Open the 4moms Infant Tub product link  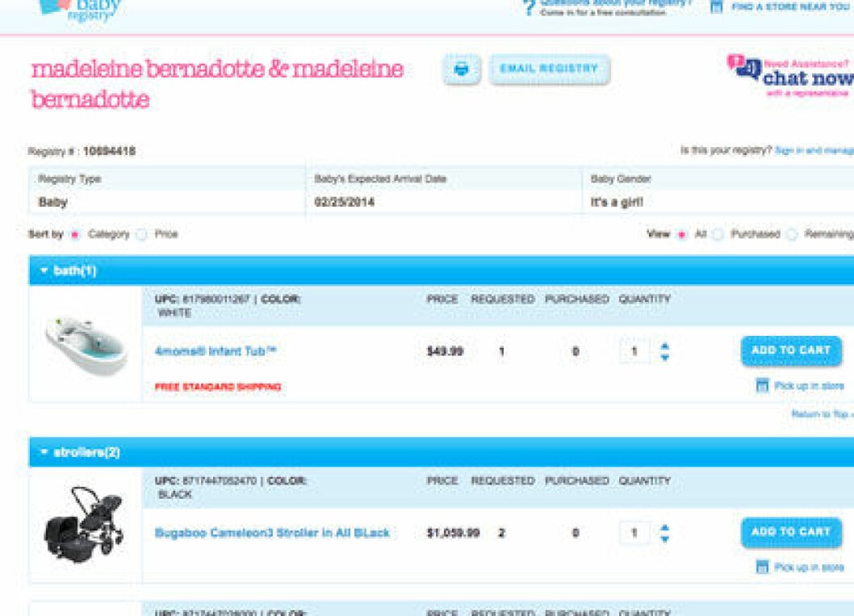click(x=216, y=351)
